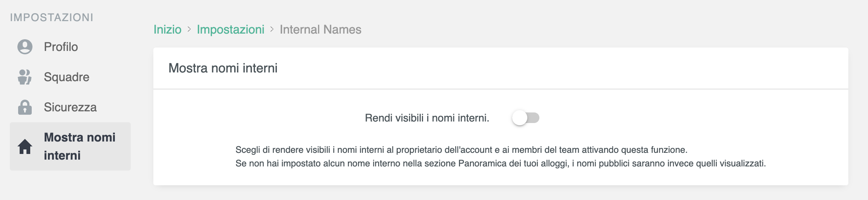The image size is (868, 200).
Task: Click the Squadre team members icon
Action: pos(25,77)
